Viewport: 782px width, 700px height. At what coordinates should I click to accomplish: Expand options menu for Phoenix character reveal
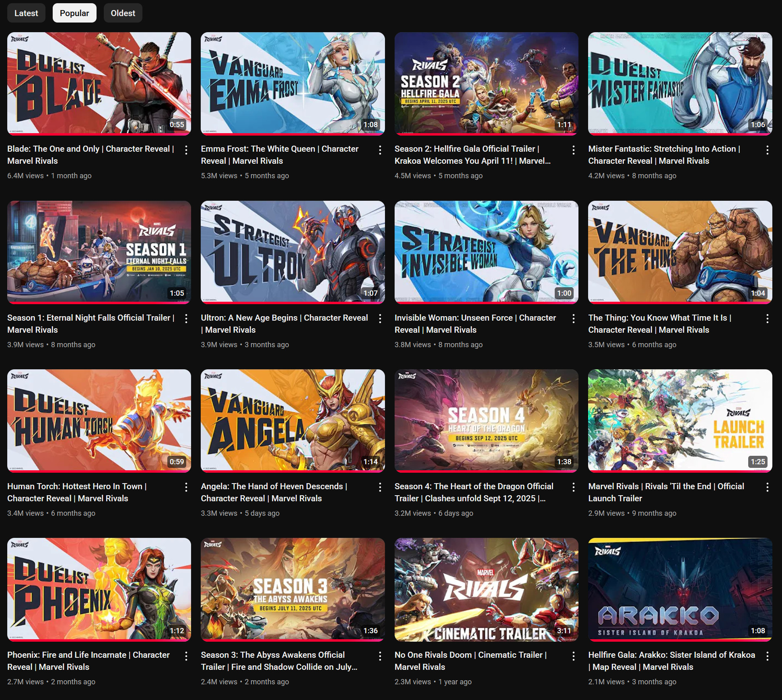(186, 656)
